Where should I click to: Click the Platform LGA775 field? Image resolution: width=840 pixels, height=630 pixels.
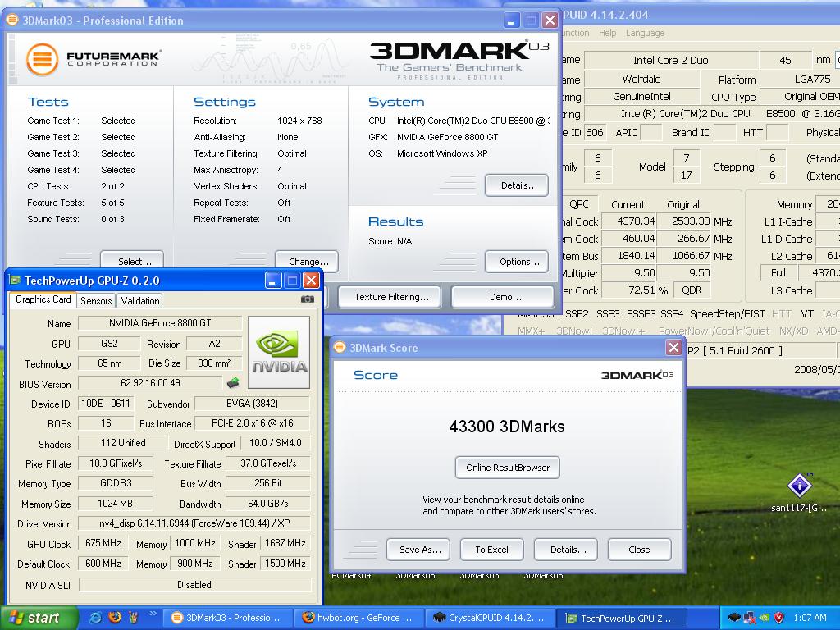point(800,80)
